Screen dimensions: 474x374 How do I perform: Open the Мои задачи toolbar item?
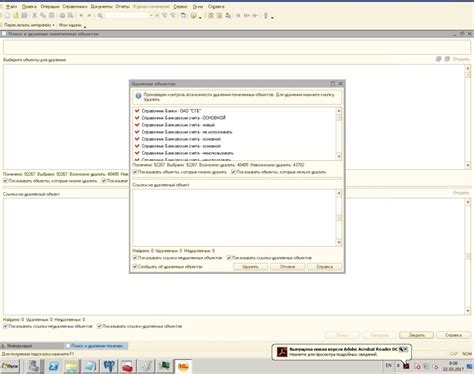coord(70,25)
